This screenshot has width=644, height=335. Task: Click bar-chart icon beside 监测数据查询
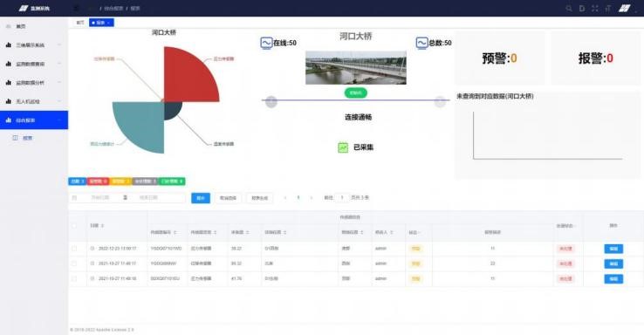[9, 64]
